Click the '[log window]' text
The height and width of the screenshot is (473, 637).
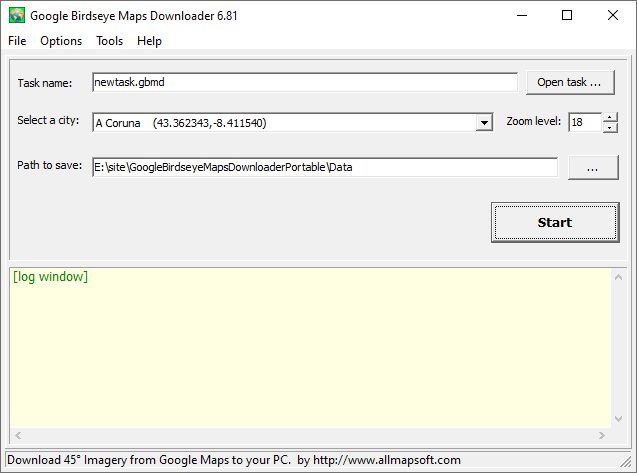[50, 277]
